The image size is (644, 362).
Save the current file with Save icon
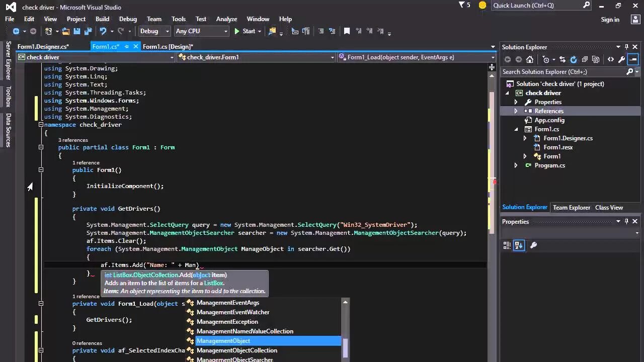click(x=77, y=31)
